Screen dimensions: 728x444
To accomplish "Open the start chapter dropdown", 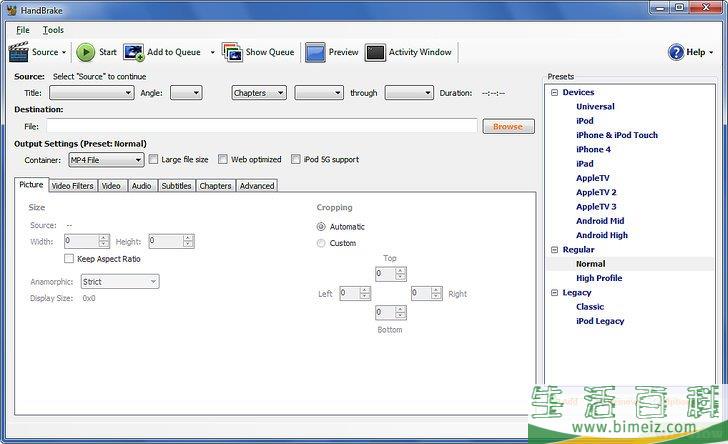I will (x=319, y=93).
